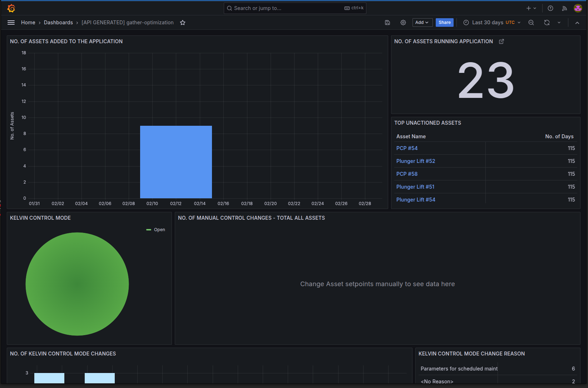Open the main navigation hamburger menu
Screen dimensions: 588x388
pyautogui.click(x=11, y=22)
